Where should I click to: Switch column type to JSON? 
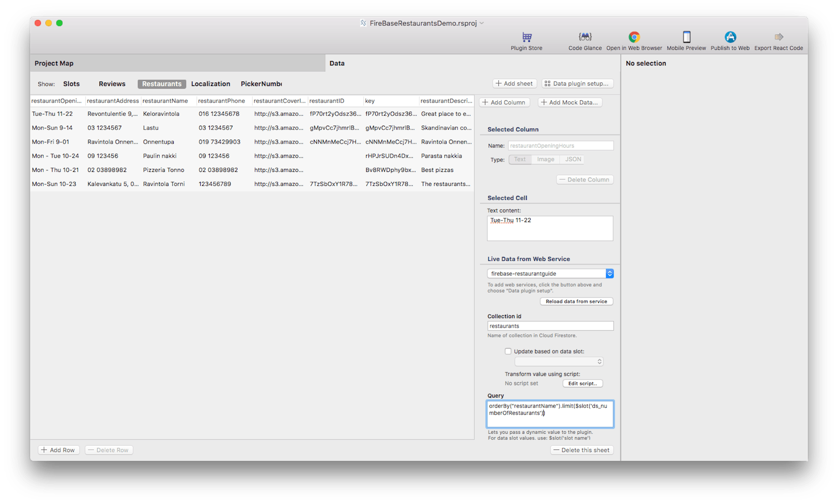click(x=572, y=159)
